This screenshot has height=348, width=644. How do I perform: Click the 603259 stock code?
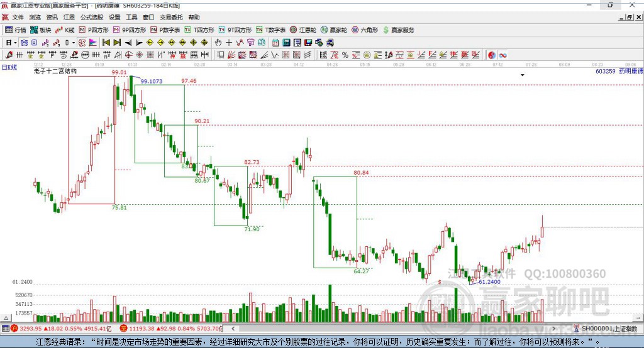coord(606,71)
